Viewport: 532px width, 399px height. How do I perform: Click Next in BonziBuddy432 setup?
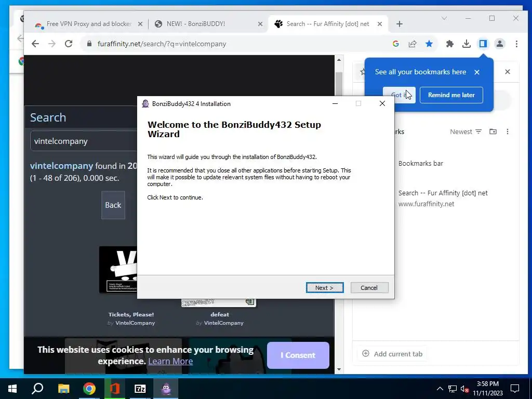(x=325, y=288)
